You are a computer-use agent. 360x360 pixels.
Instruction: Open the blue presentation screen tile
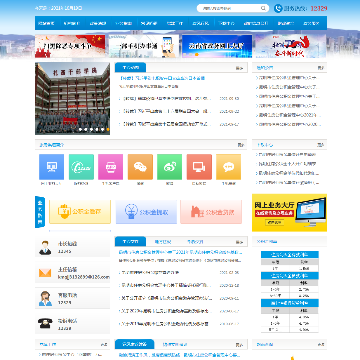pos(51,167)
